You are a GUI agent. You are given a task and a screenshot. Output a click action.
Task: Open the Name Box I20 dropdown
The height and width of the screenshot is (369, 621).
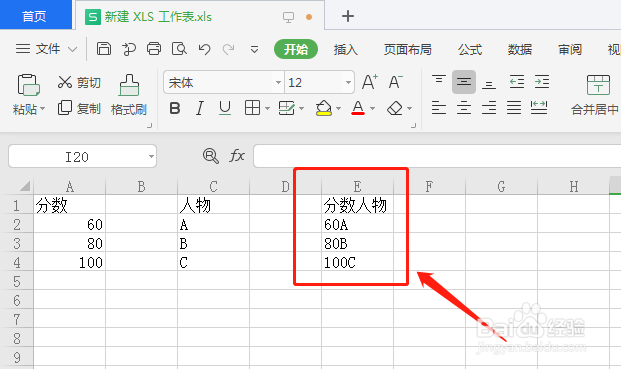click(151, 156)
